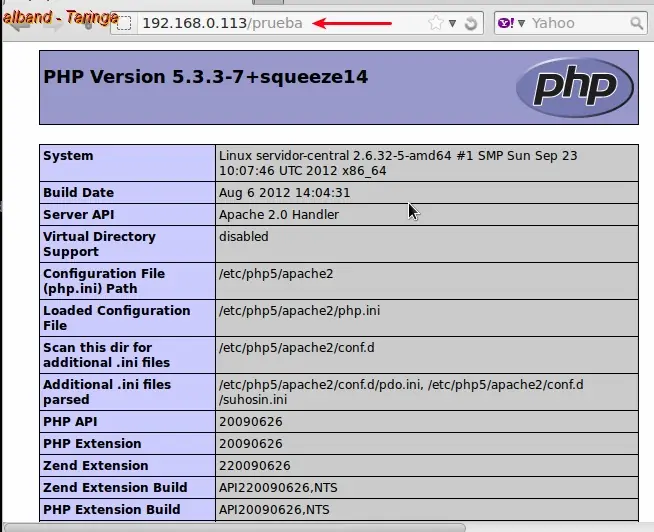Click the PHP Version 5.3.3-7+squeeze14 heading
This screenshot has height=532, width=654.
tap(206, 76)
